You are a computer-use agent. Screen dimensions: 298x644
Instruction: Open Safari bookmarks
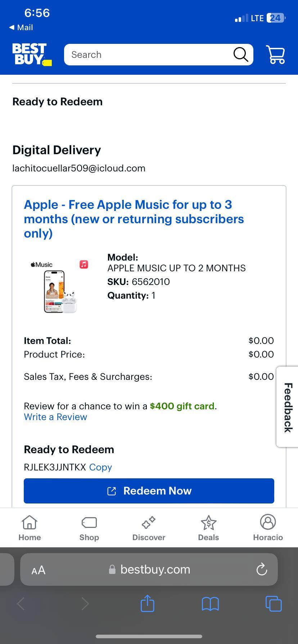pos(210,604)
